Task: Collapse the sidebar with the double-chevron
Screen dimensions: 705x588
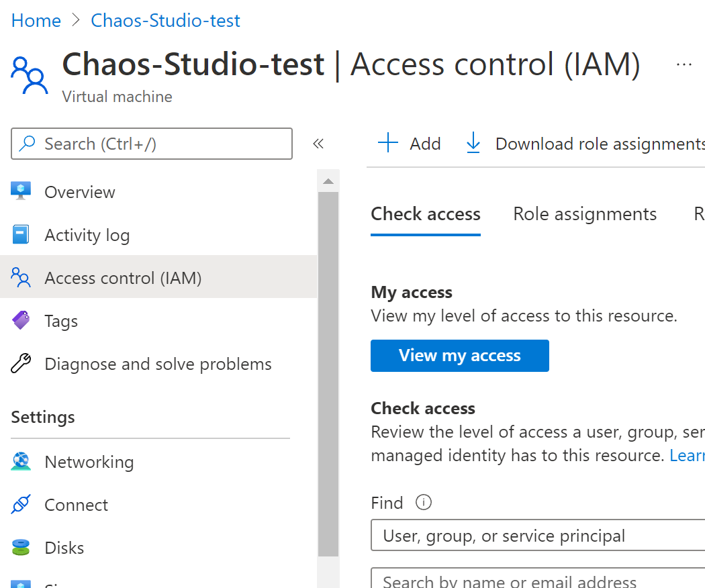Action: click(x=318, y=143)
